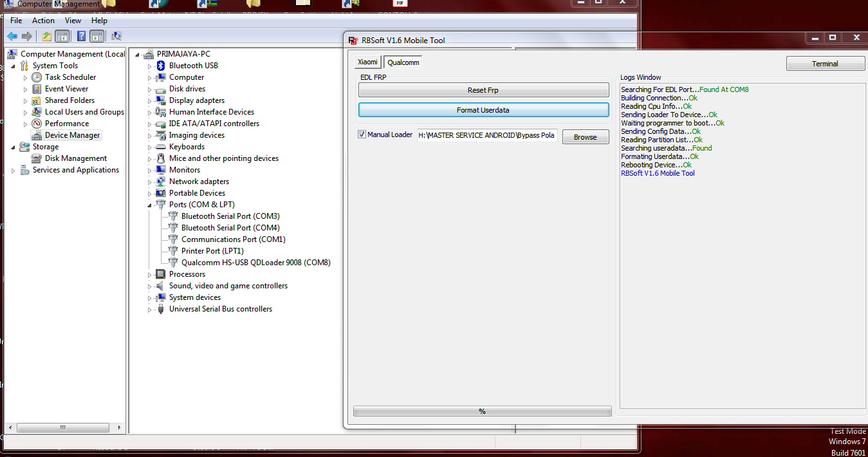Expand the Human Interface Devices node
The width and height of the screenshot is (868, 457).
(150, 112)
